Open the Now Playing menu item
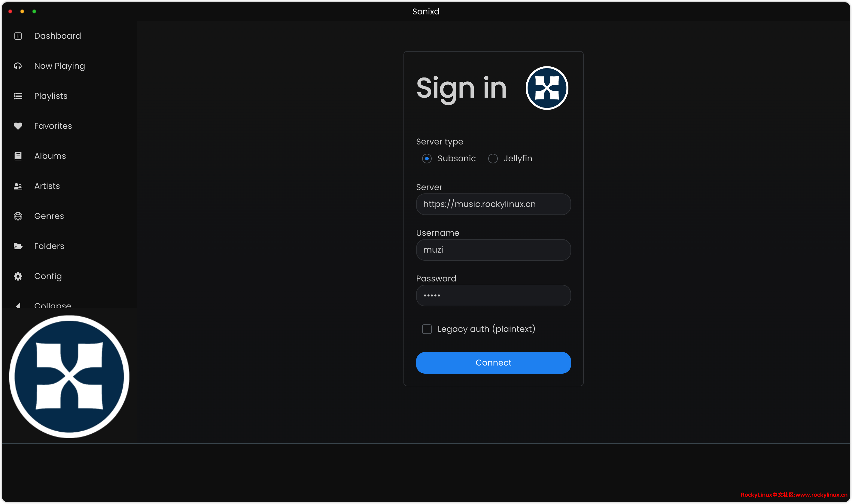Image resolution: width=852 pixels, height=504 pixels. point(59,66)
